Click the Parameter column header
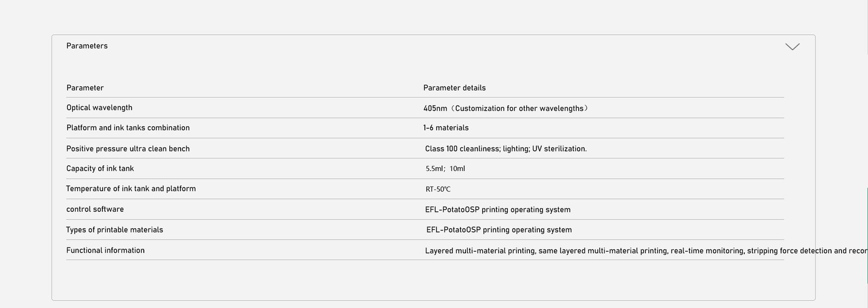 85,88
